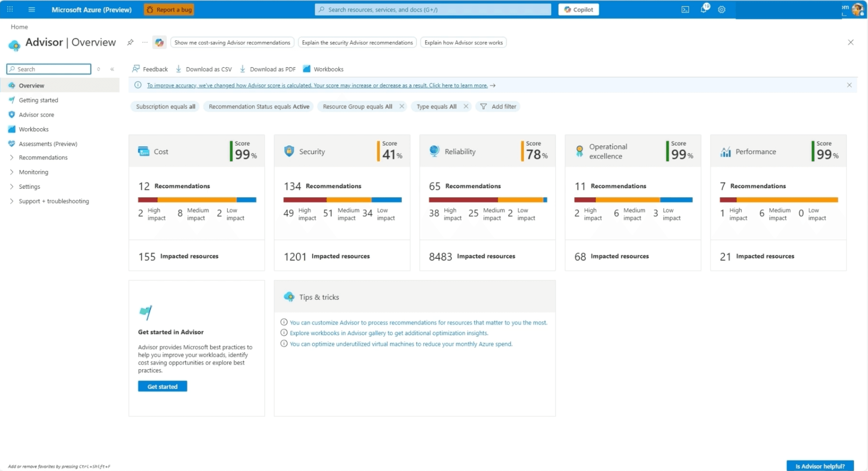Click the Security recommendations impact bar

pos(342,200)
